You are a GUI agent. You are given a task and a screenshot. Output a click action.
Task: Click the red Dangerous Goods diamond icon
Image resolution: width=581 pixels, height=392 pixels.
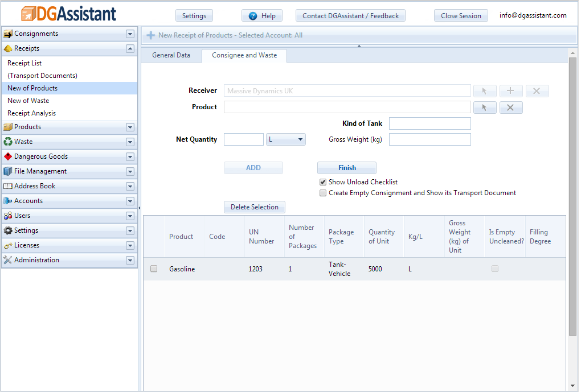coord(8,156)
